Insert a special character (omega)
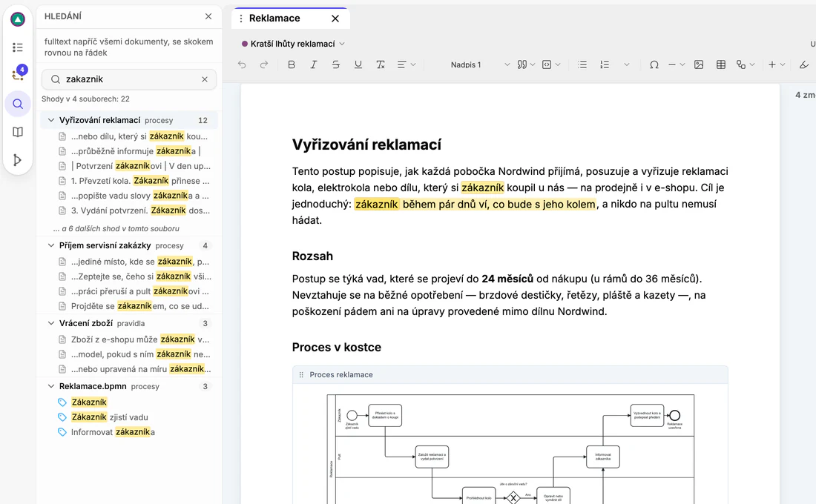The image size is (816, 504). (654, 64)
